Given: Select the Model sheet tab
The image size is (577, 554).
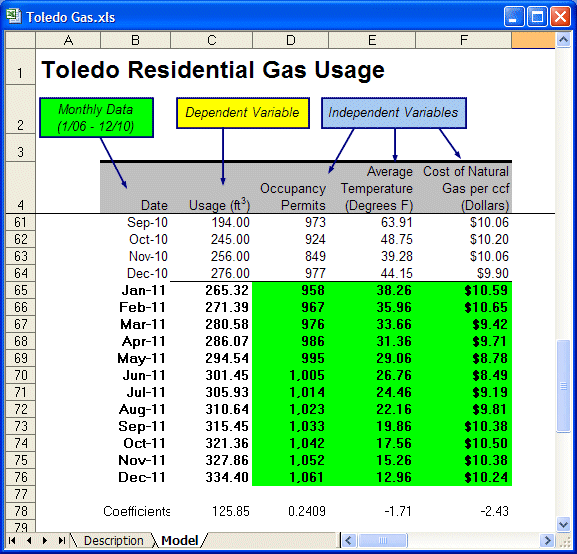Looking at the screenshot, I should coord(180,540).
